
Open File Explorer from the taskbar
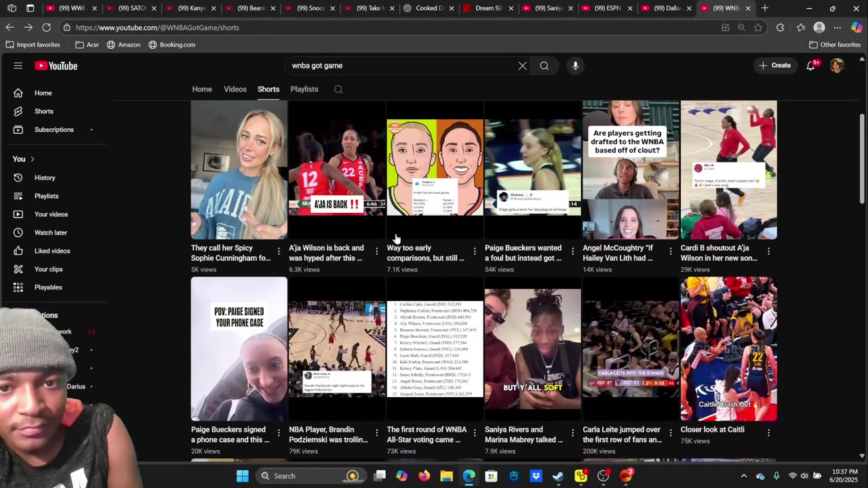coord(446,476)
